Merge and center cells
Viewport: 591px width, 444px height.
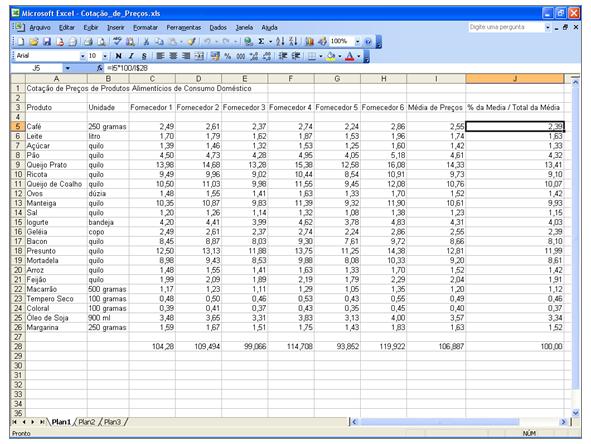coord(199,56)
